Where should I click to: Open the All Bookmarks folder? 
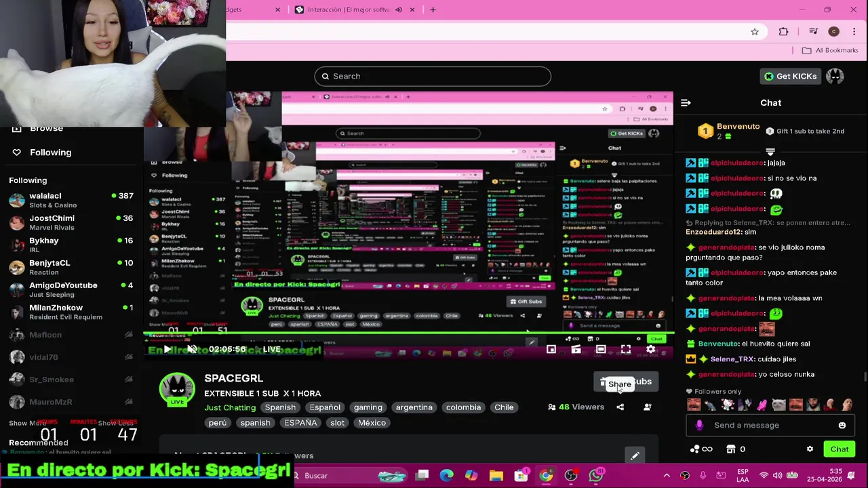[x=830, y=50]
